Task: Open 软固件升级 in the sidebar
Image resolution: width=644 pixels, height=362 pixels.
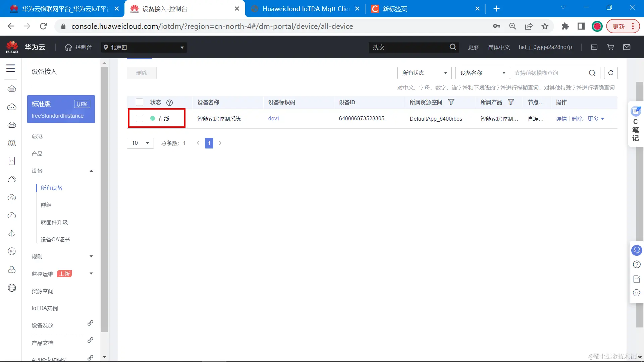Action: tap(54, 223)
